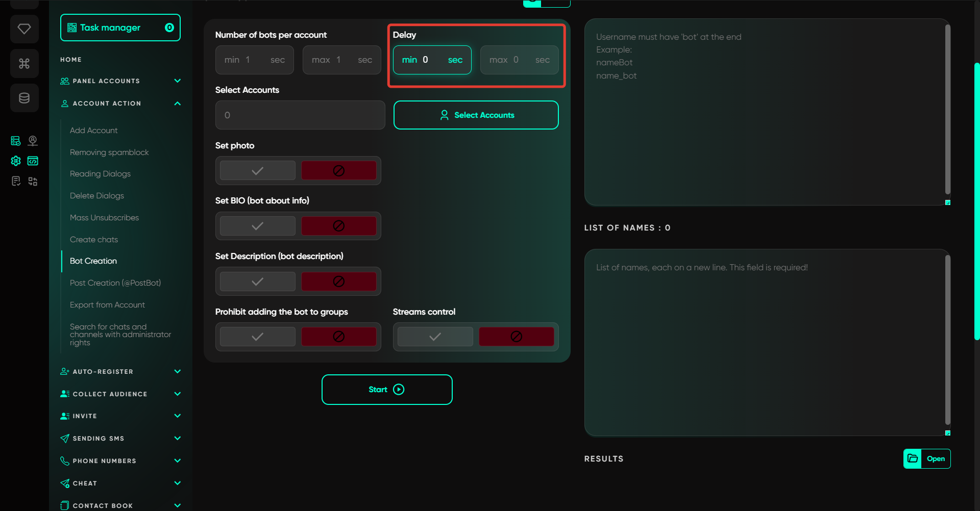The height and width of the screenshot is (511, 980).
Task: Open results folder icon button
Action: (x=913, y=458)
